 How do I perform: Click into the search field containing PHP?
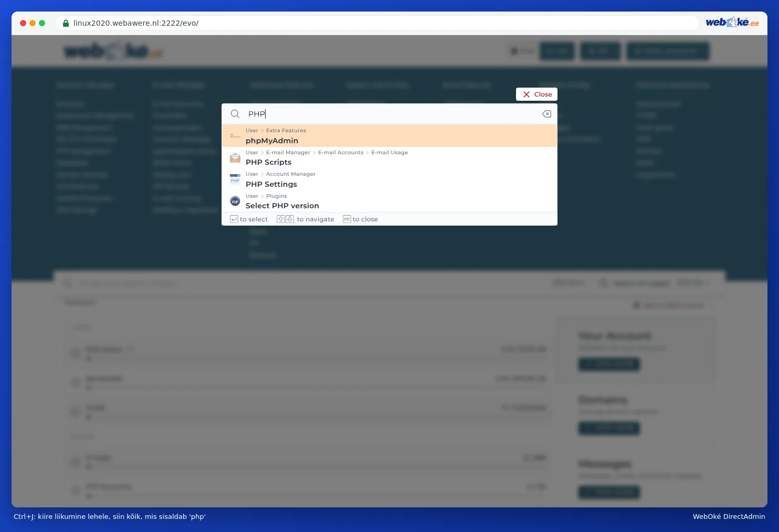pos(389,114)
